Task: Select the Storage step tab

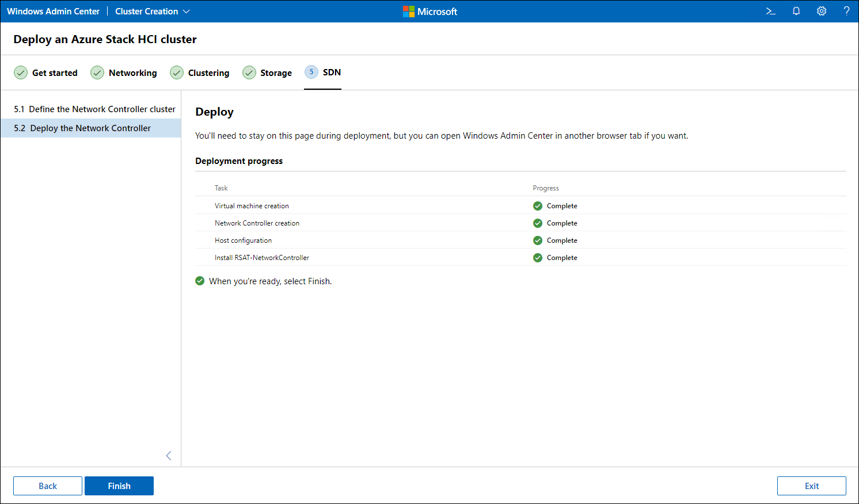Action: point(267,72)
